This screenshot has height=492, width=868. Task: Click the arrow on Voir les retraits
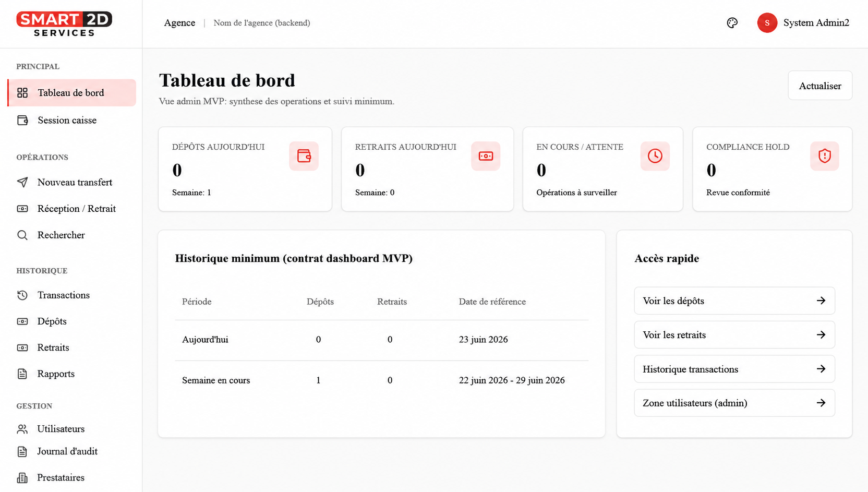(x=821, y=335)
